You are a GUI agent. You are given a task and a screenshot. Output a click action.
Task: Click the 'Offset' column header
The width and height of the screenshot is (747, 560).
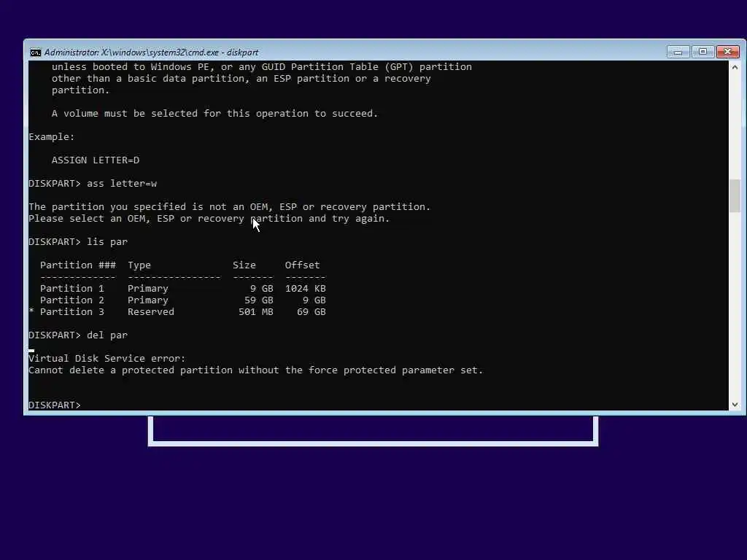pos(302,265)
